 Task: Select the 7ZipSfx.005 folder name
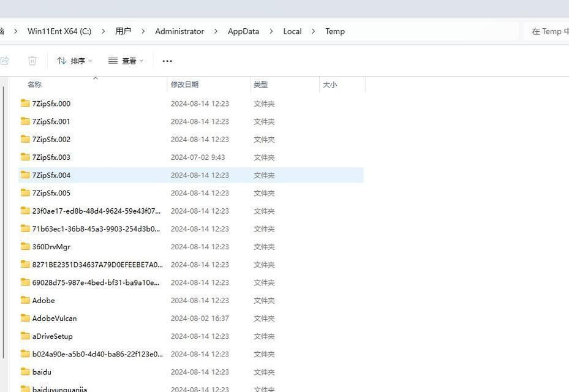[x=51, y=193]
